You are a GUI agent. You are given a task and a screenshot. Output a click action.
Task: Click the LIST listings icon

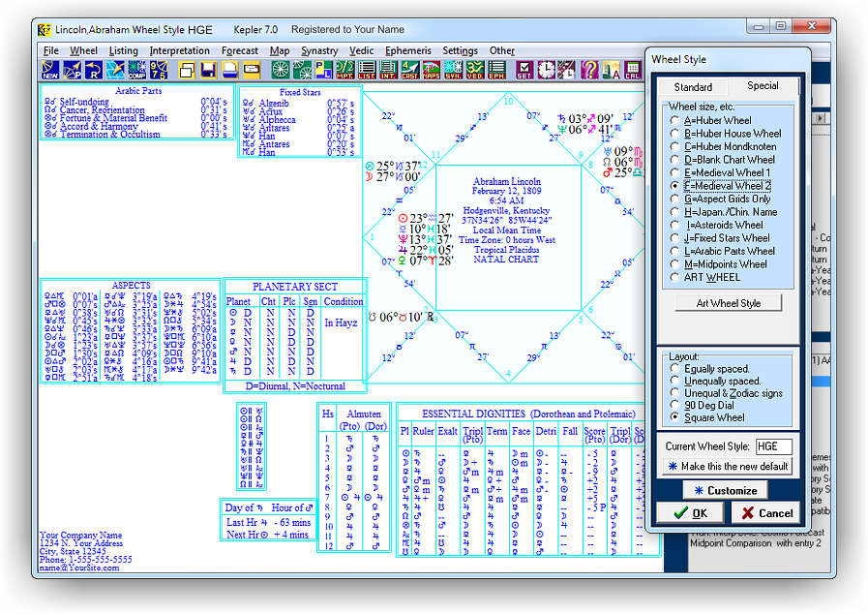coord(367,70)
